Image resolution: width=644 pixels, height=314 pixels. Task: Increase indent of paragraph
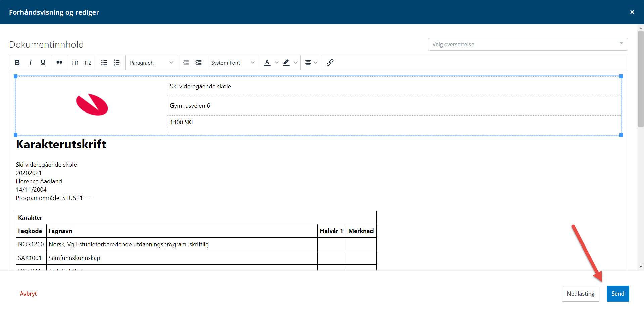pyautogui.click(x=199, y=63)
